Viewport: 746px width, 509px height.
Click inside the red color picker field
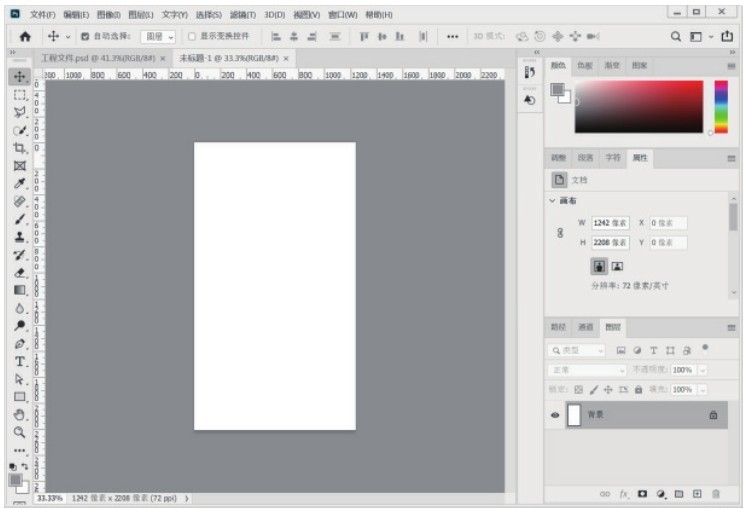638,106
